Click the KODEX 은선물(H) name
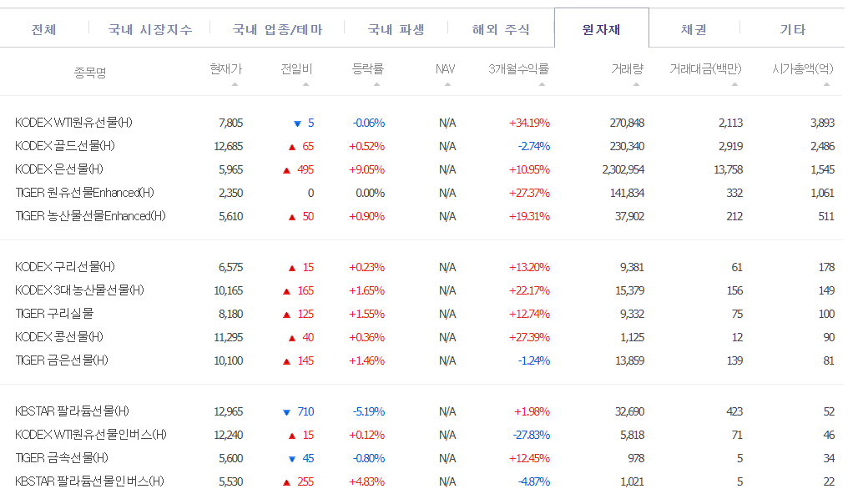This screenshot has width=858, height=504. [x=58, y=169]
